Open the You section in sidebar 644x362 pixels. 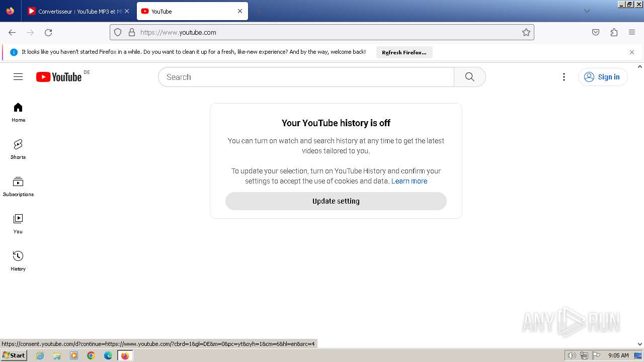pos(18,224)
